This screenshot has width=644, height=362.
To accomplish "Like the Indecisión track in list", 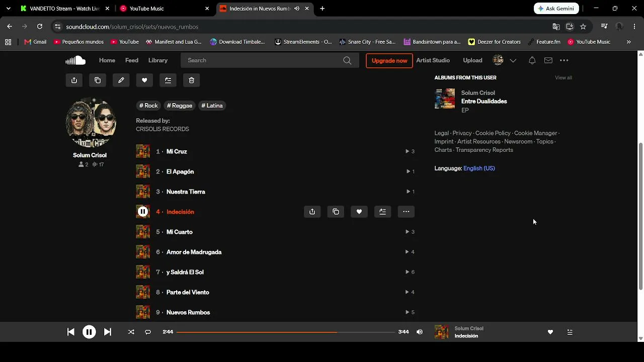I will pyautogui.click(x=359, y=212).
